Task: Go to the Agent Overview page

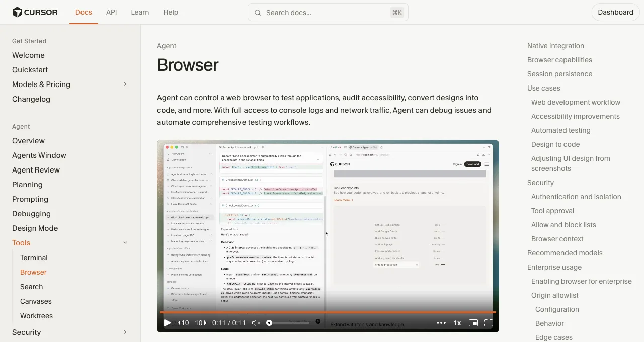Action: point(29,141)
